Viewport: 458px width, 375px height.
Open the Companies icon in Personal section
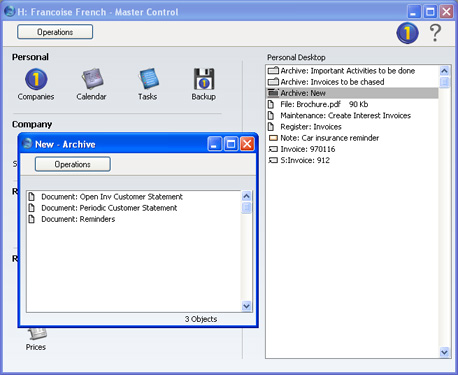[x=36, y=79]
